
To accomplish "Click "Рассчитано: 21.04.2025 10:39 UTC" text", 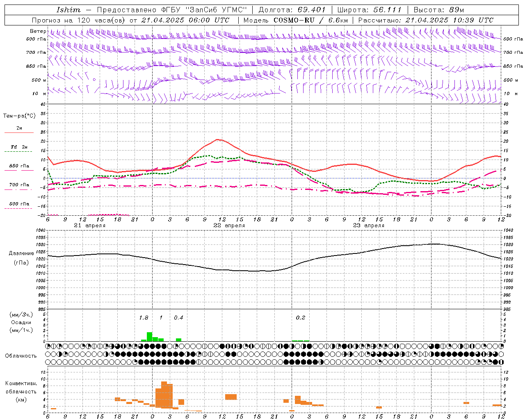I will [426, 20].
